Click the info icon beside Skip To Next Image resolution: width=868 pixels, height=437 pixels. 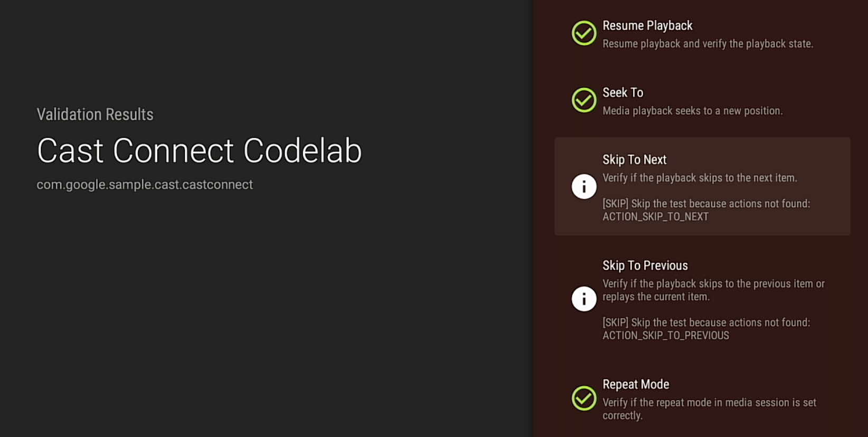pos(584,186)
